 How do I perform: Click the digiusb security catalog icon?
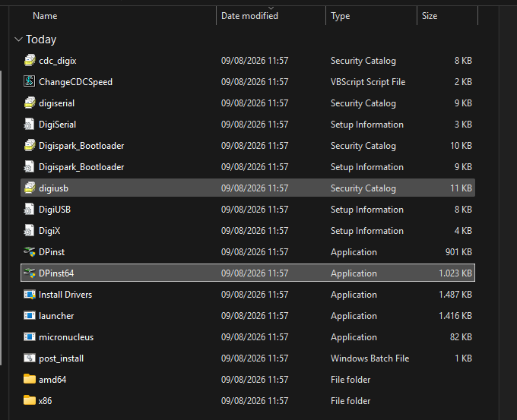point(30,188)
